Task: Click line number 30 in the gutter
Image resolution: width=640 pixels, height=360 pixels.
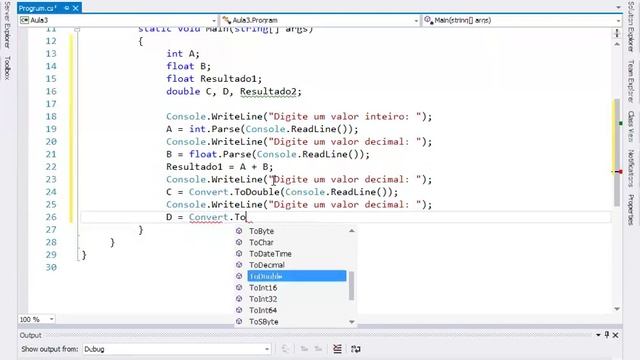Action: [51, 267]
